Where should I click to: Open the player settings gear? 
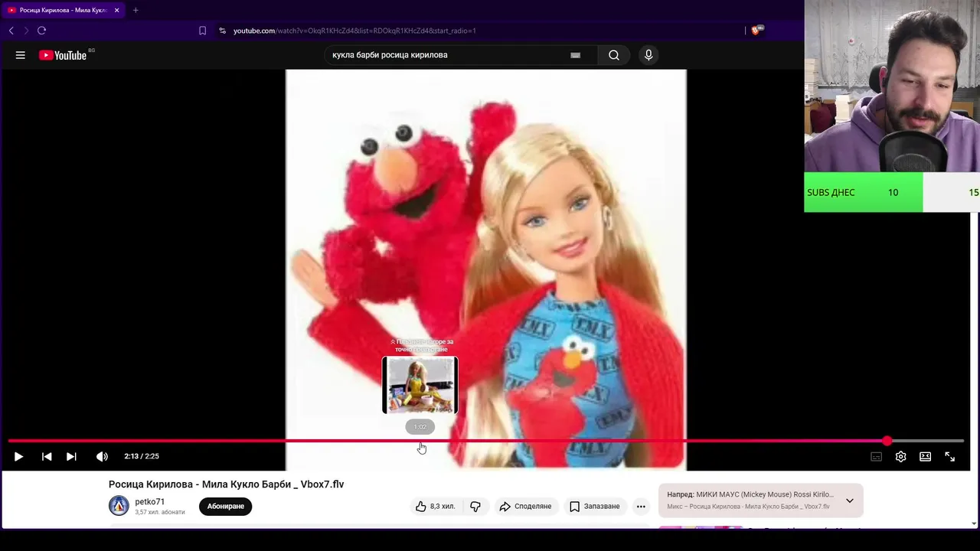(901, 457)
